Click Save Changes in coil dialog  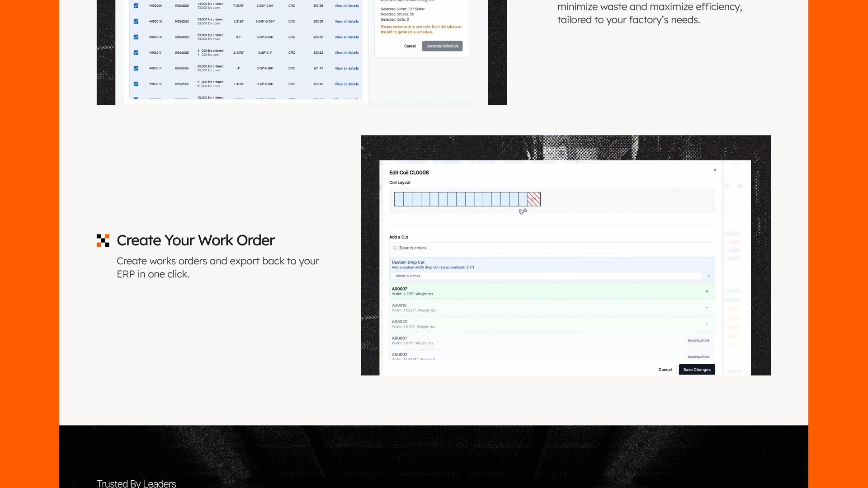[x=696, y=370]
